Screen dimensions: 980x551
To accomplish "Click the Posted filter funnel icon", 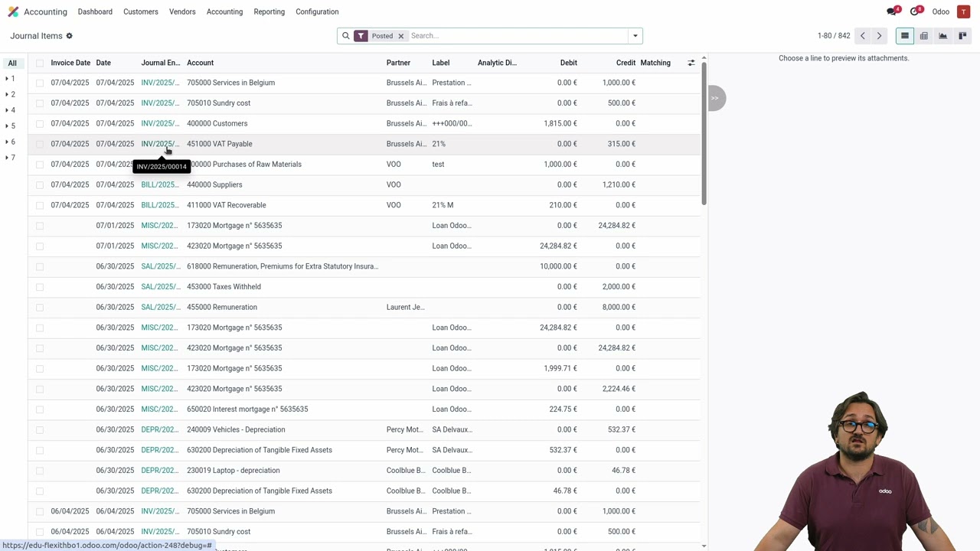I will pyautogui.click(x=361, y=36).
